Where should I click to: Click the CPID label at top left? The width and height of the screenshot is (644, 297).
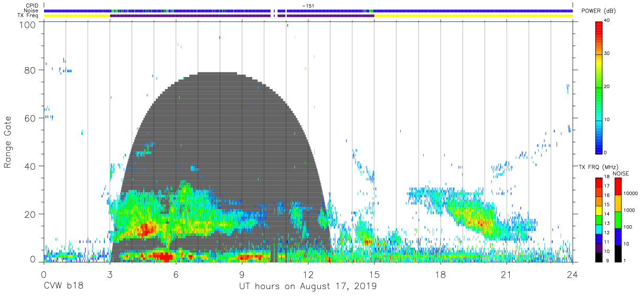pos(32,6)
